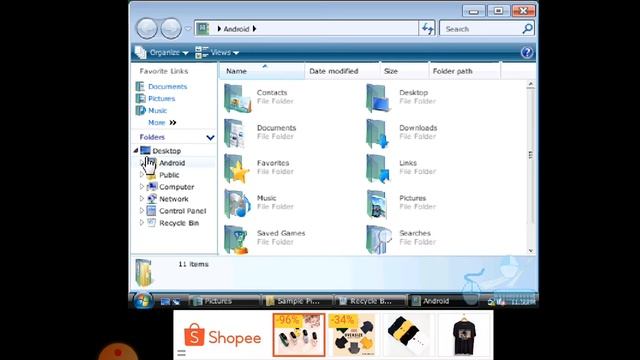Open the Searches folder icon
Screen dimensions: 640x360
pyautogui.click(x=378, y=239)
